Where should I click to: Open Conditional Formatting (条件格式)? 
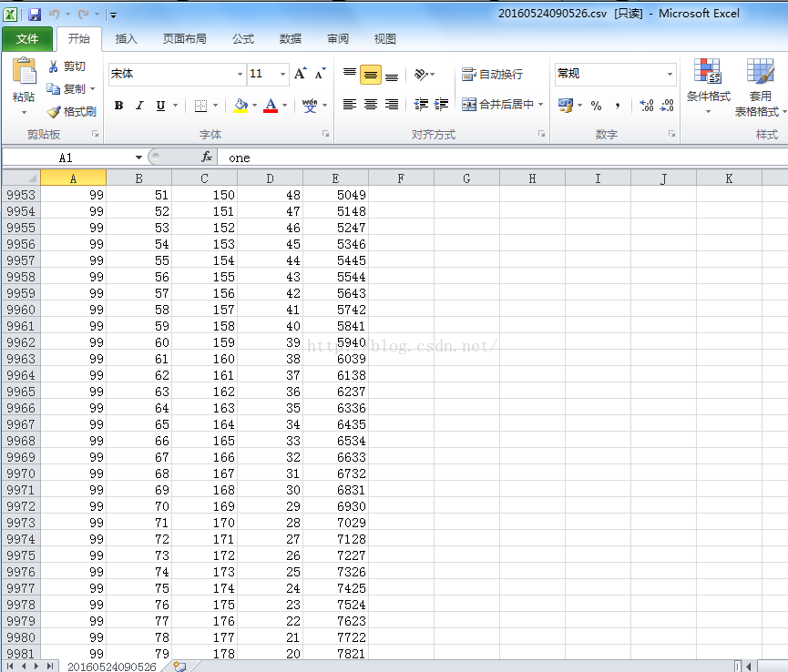(708, 87)
